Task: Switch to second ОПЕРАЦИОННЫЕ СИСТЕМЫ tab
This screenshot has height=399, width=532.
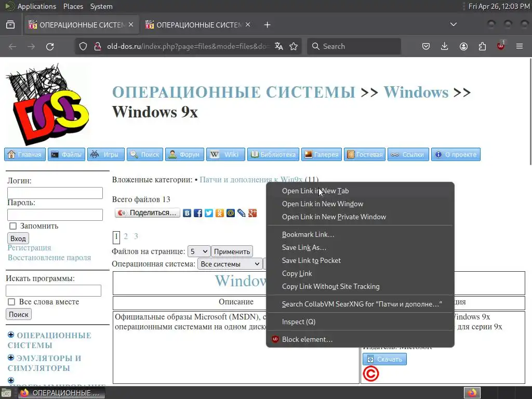Action: [x=198, y=25]
